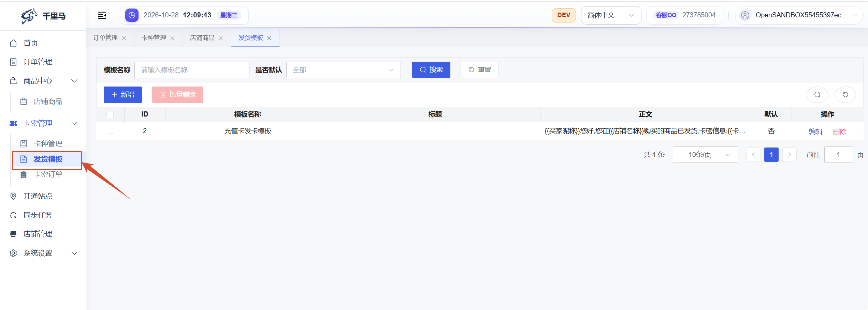Close the 店铺商品 tab
868x310 pixels.
point(221,38)
